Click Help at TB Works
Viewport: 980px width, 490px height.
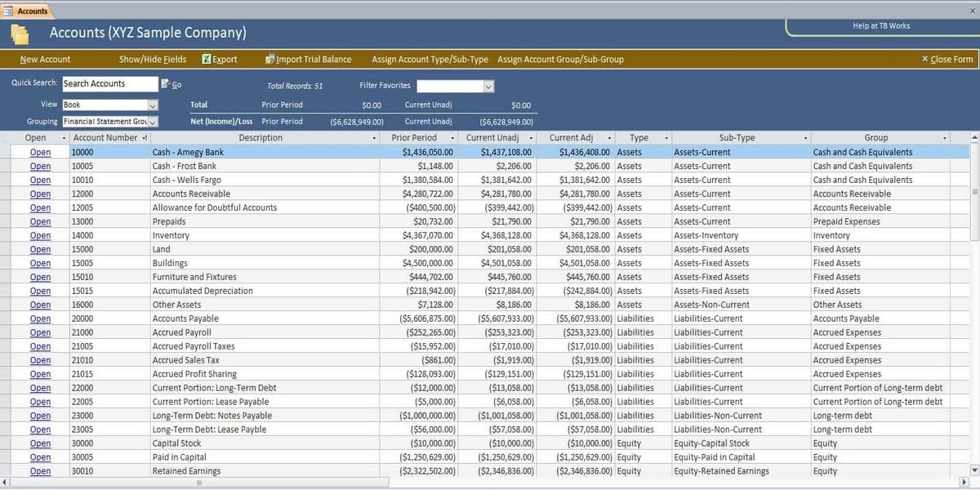[x=881, y=26]
